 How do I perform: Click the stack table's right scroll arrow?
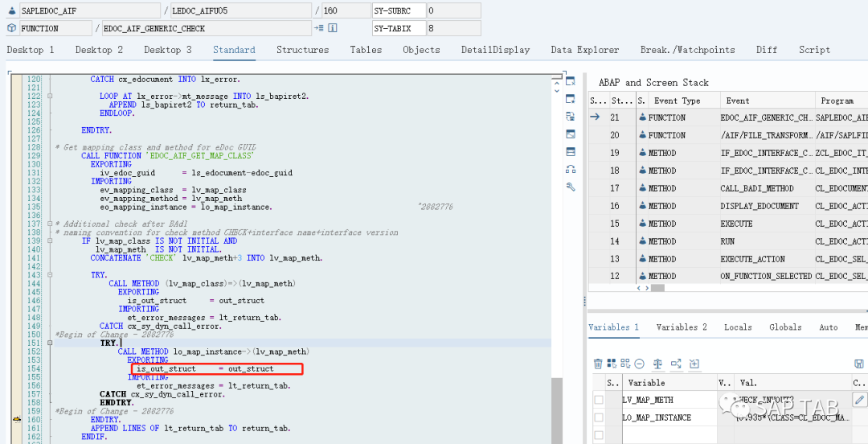coord(645,288)
